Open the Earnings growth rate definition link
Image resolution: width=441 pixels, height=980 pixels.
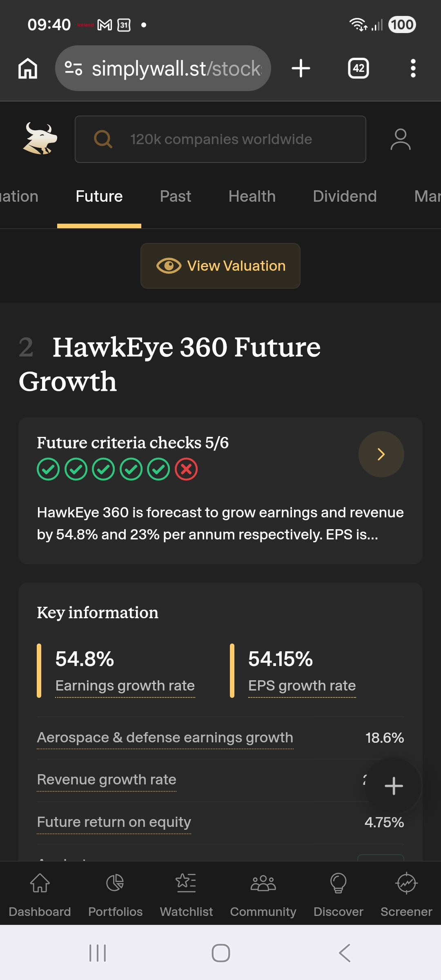[x=125, y=686]
